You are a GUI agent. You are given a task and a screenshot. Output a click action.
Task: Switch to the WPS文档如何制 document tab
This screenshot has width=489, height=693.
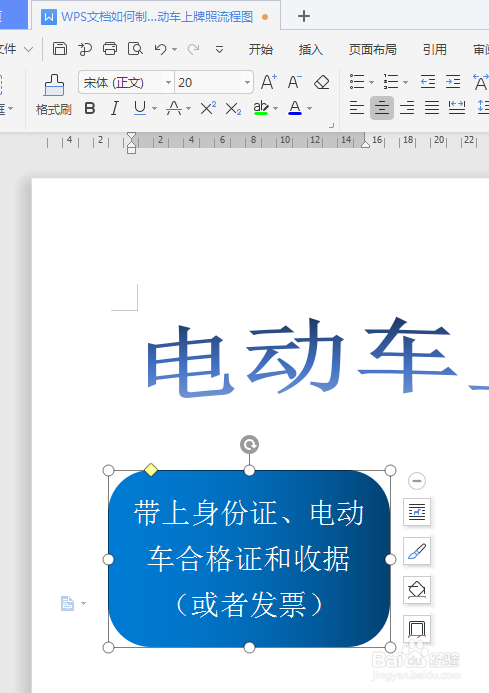pyautogui.click(x=155, y=17)
